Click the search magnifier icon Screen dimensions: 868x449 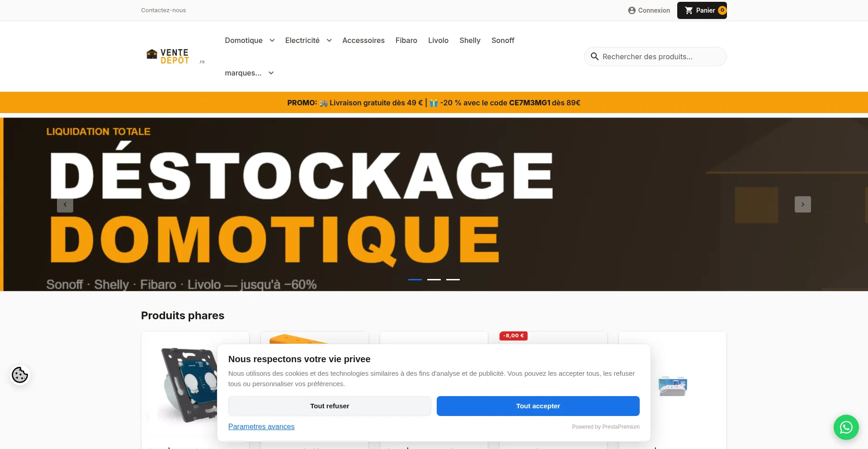coord(594,57)
